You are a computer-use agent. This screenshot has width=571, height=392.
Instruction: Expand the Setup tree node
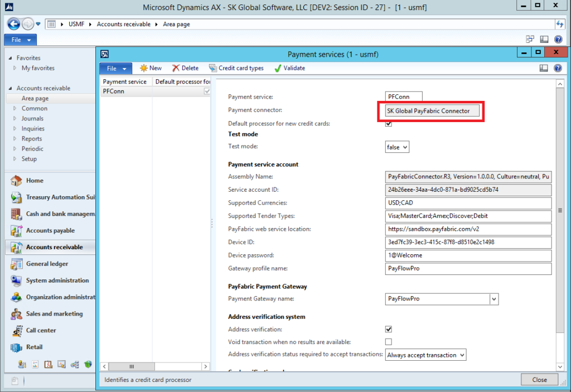point(15,159)
